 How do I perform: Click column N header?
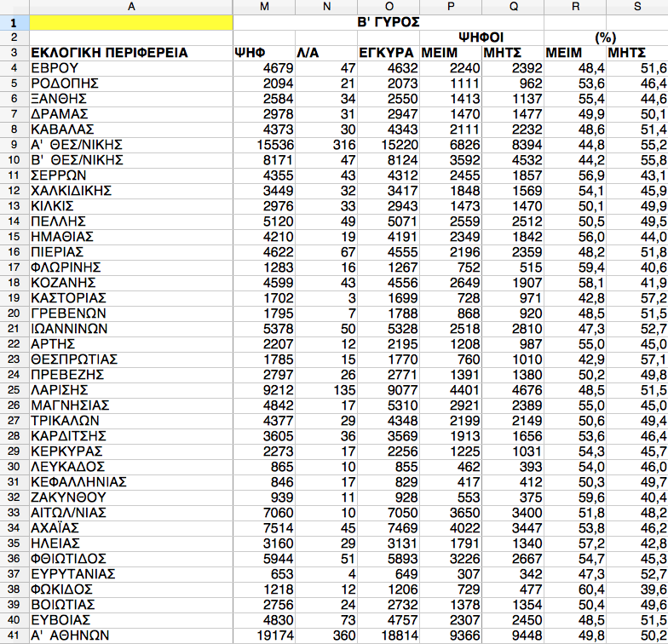pos(326,7)
